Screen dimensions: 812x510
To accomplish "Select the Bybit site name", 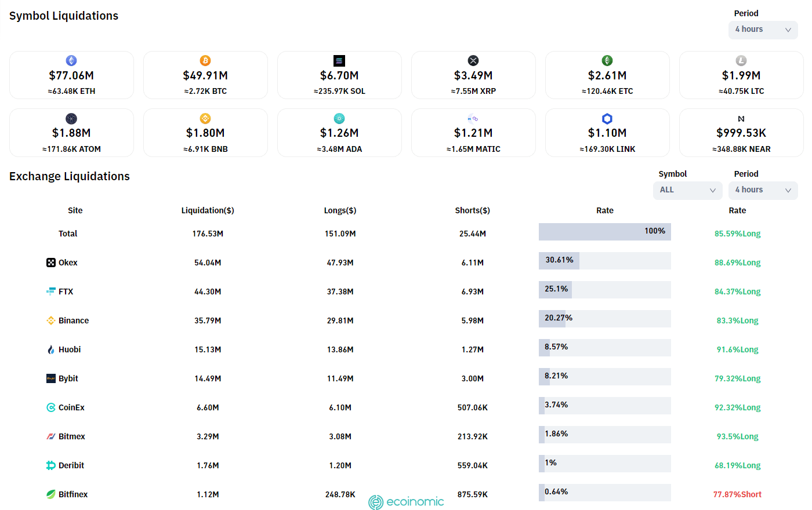I will pyautogui.click(x=68, y=378).
